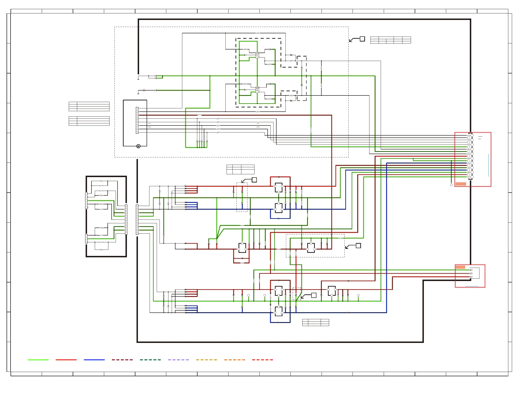Click the test-point circle below the 16-pin connector
This screenshot has width=532, height=395.
coord(451,185)
